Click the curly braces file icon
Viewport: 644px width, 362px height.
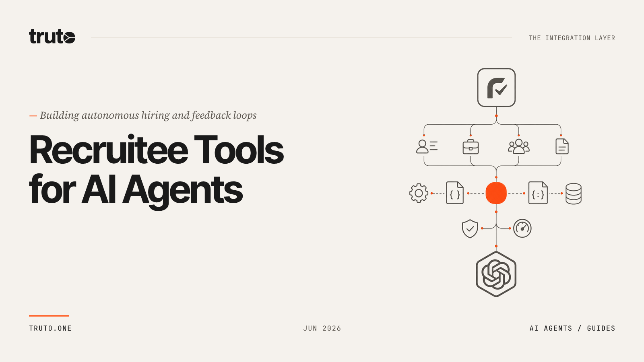pyautogui.click(x=455, y=193)
